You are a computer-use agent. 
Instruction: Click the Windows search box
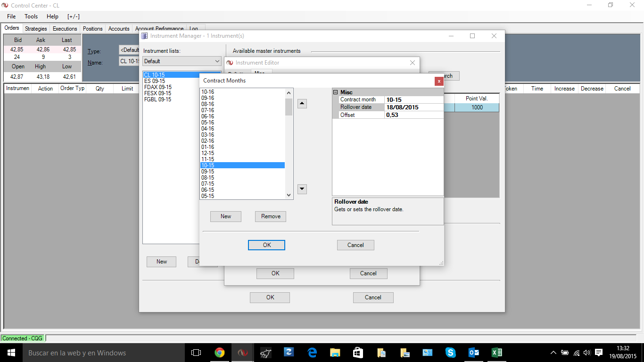103,353
